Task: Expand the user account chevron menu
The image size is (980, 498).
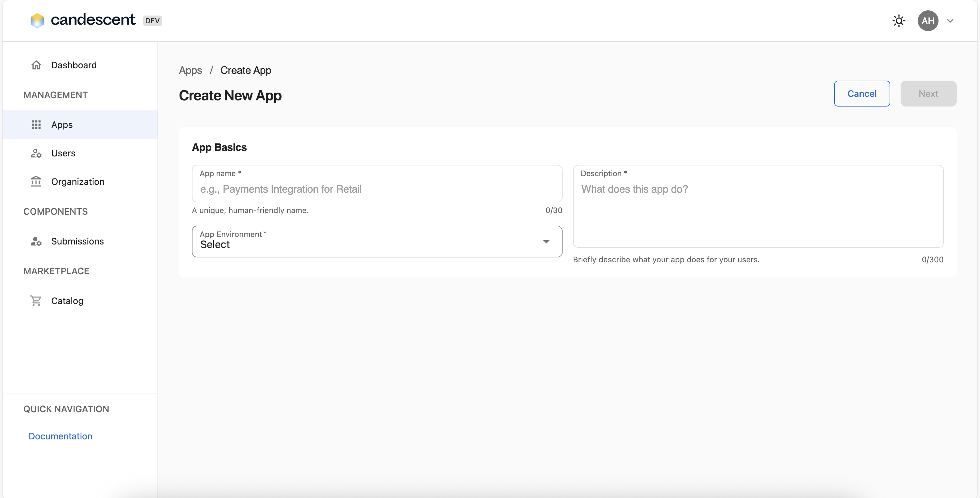Action: tap(950, 21)
